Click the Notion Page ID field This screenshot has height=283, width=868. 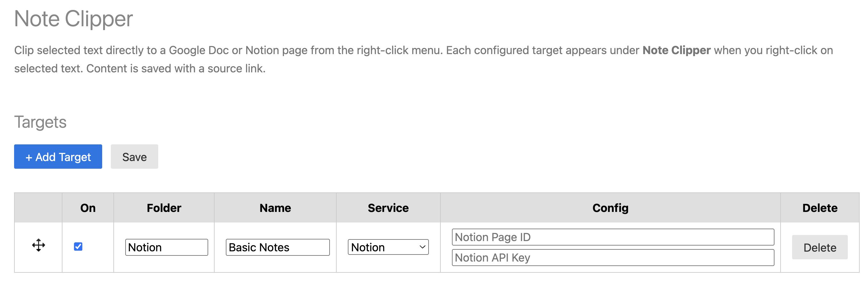pyautogui.click(x=613, y=237)
